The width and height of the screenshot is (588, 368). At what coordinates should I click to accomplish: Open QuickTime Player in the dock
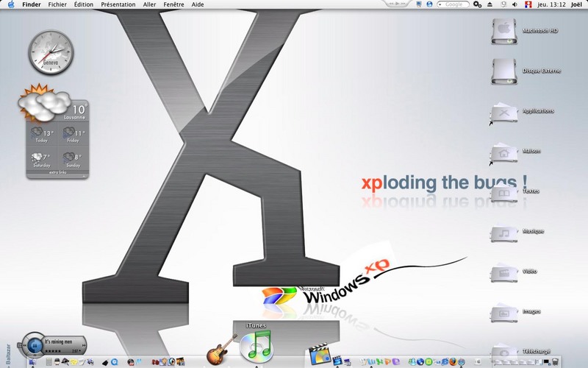114,362
